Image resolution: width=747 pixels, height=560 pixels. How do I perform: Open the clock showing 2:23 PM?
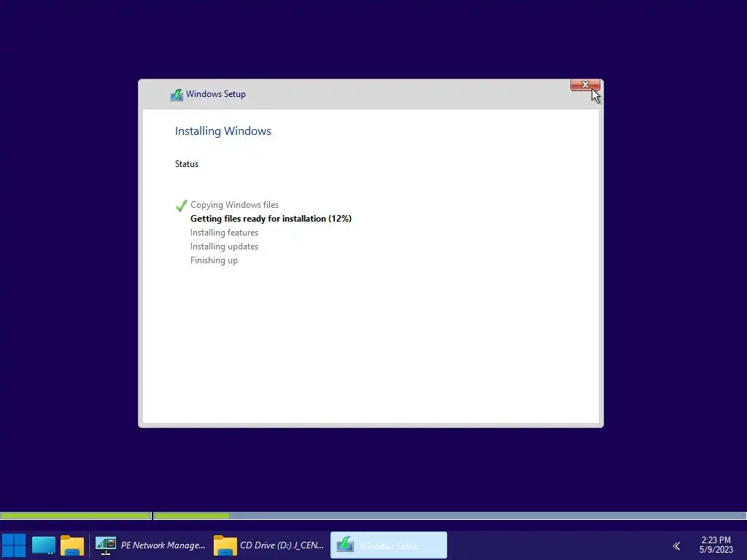[x=716, y=545]
